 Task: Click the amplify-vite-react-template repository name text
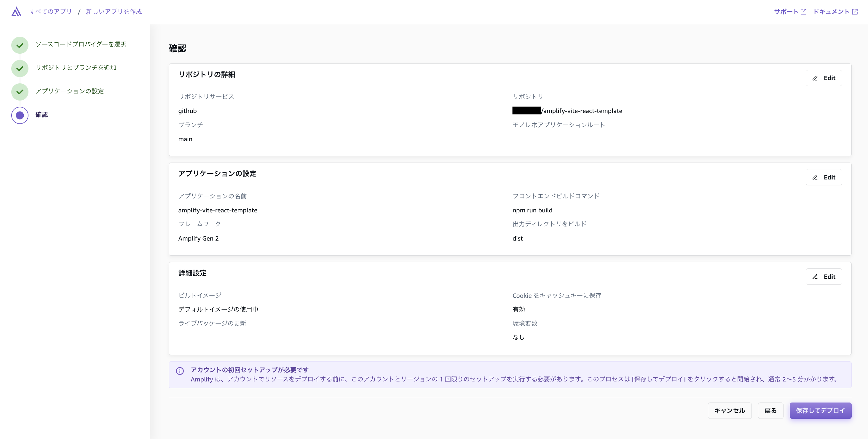[582, 111]
